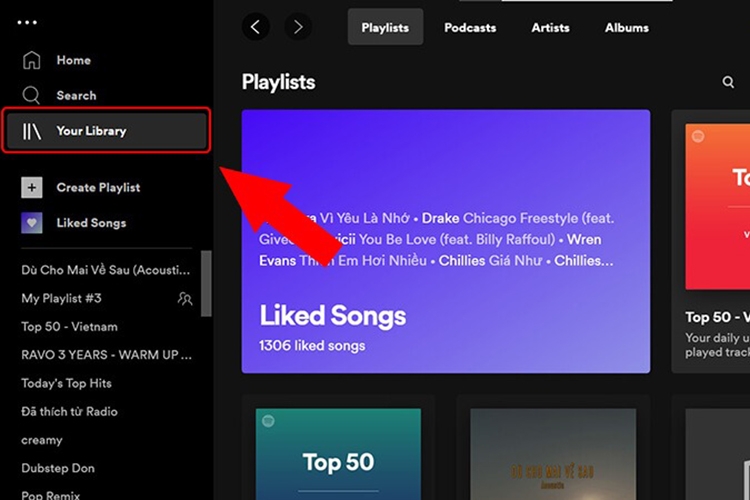This screenshot has width=750, height=500.
Task: Open Đã thích từ Radio playlist
Action: (x=69, y=411)
